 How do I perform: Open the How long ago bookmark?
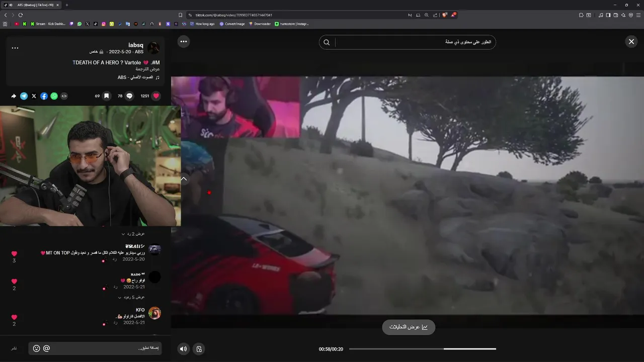tap(202, 24)
